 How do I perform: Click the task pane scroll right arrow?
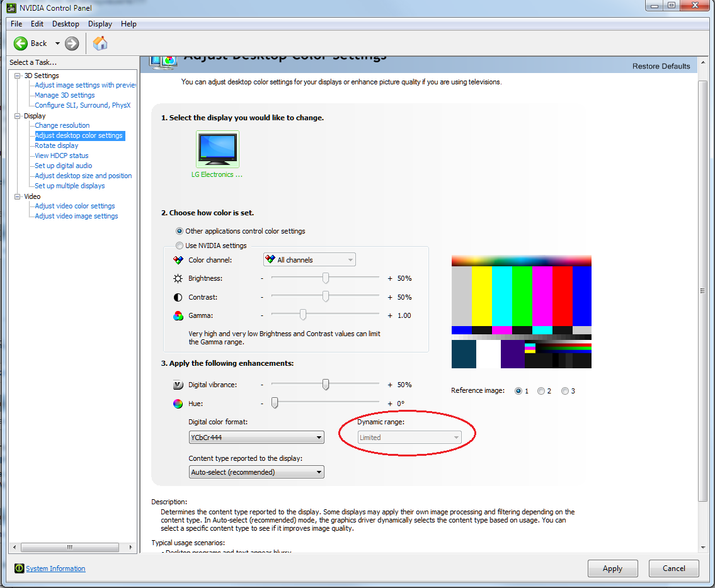click(131, 547)
